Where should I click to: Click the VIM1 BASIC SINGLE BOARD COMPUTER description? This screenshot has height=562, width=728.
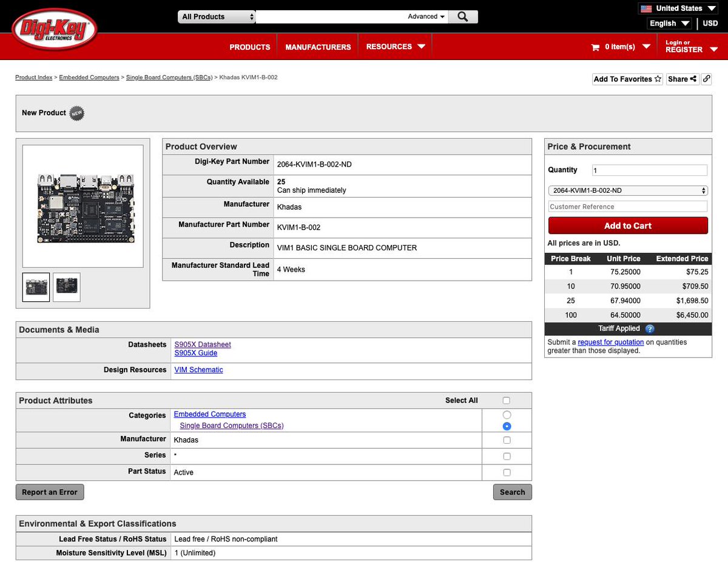click(x=347, y=248)
